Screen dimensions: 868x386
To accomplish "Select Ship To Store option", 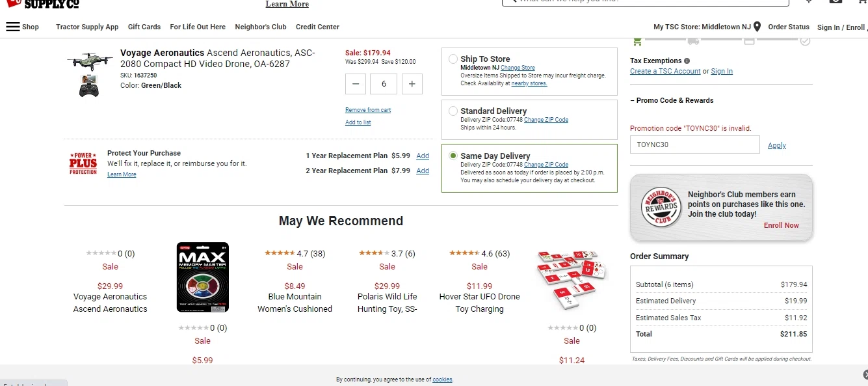I will (453, 59).
